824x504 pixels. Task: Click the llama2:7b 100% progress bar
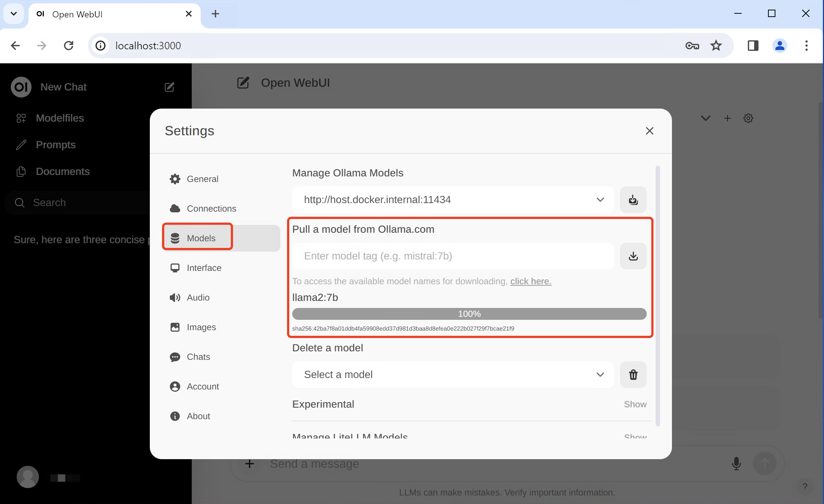pyautogui.click(x=469, y=314)
